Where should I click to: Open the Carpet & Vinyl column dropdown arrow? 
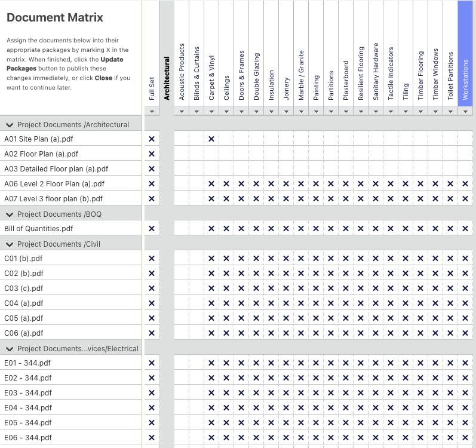(211, 111)
